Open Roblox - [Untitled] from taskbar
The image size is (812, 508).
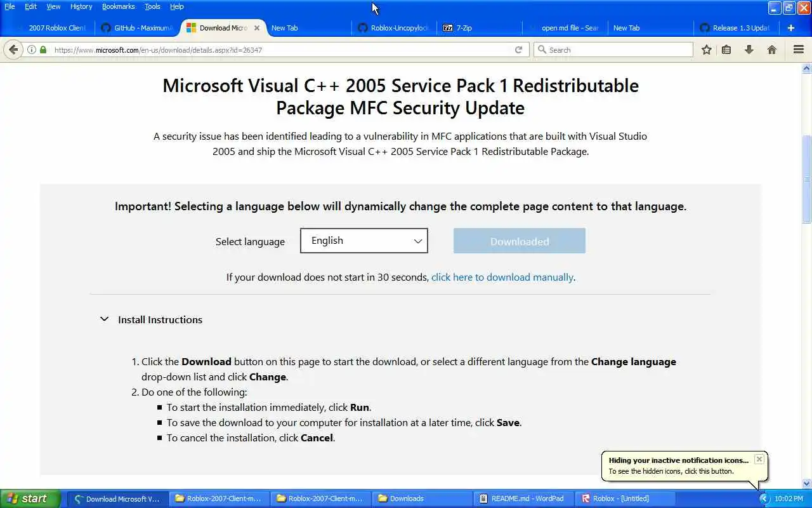click(625, 498)
